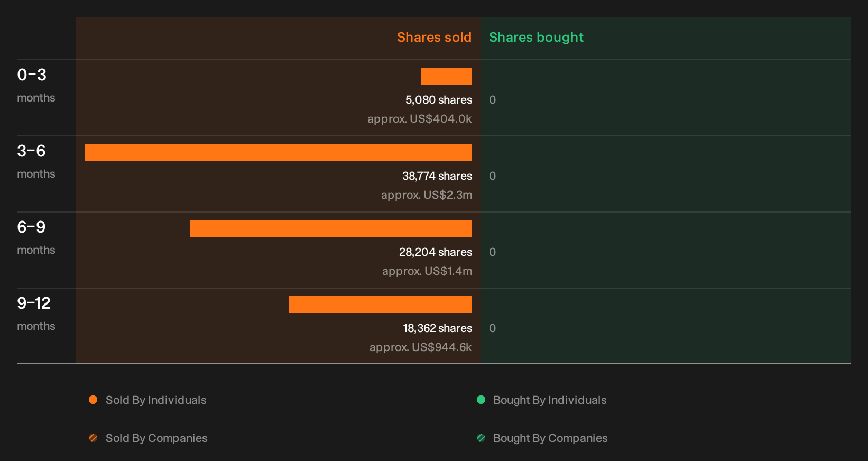Select the 0-3 months sold bar
The image size is (868, 461).
click(x=447, y=76)
